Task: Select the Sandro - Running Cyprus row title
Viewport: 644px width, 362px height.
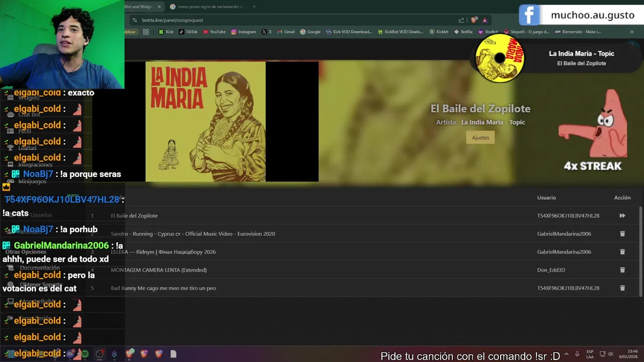Action: coord(193,234)
